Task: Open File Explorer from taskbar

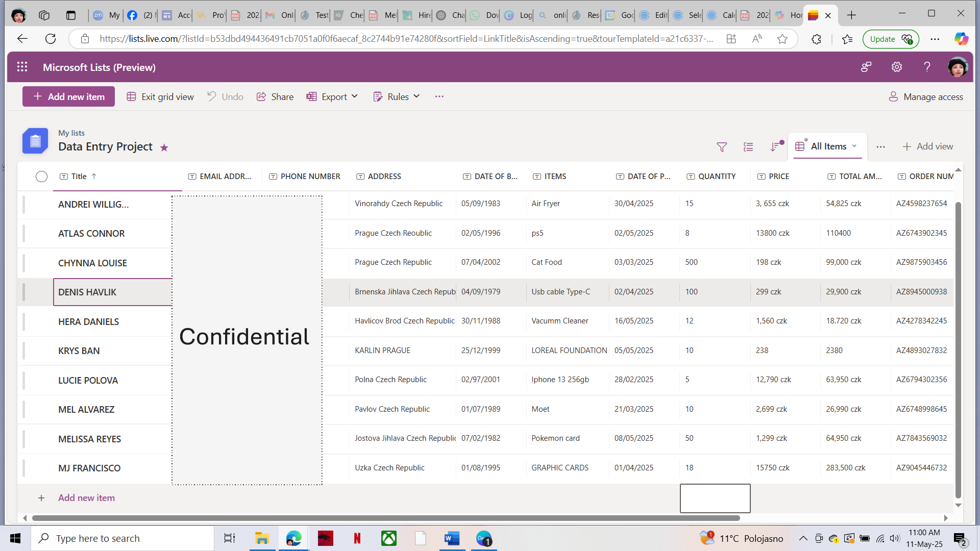Action: pyautogui.click(x=262, y=538)
